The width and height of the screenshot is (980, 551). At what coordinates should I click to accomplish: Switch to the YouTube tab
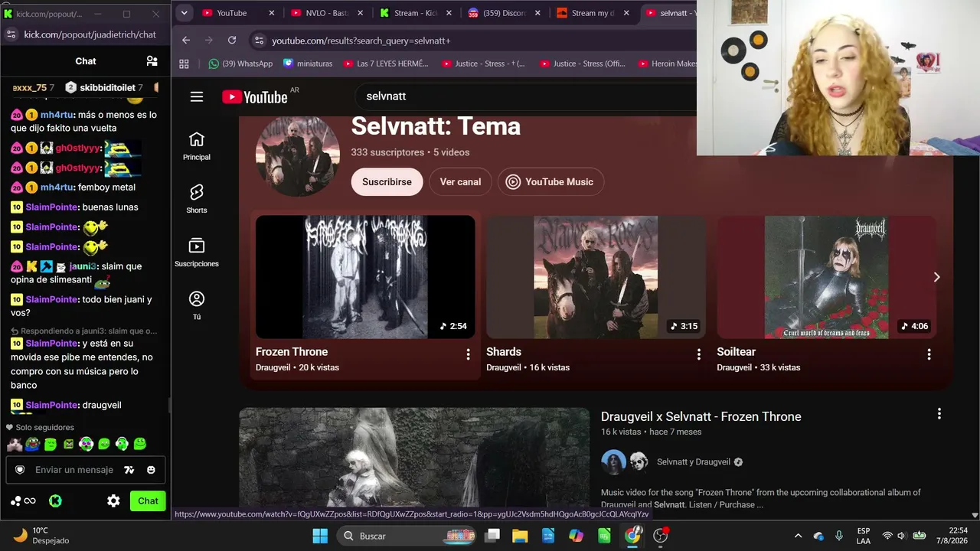238,13
